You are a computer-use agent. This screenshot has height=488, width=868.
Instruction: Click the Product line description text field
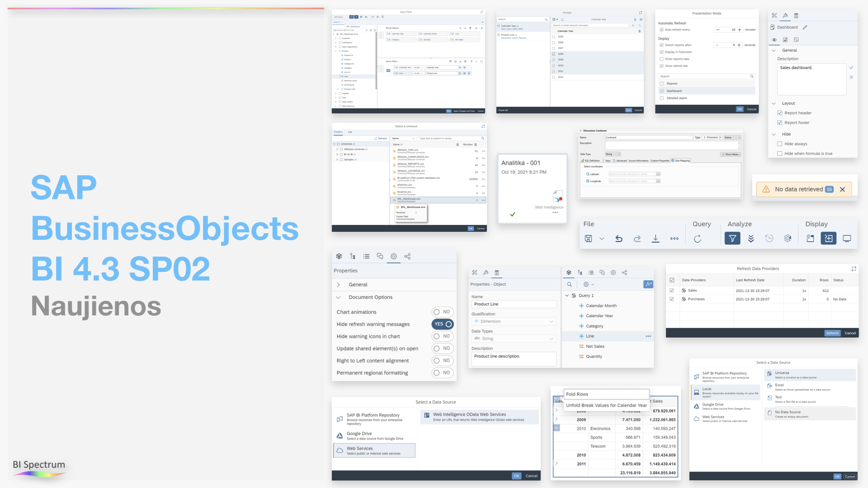(514, 359)
